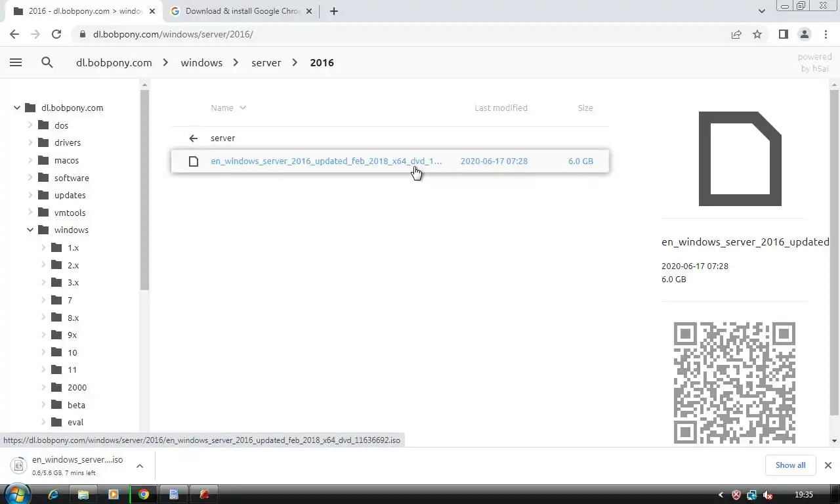
Task: Click Show all downloads button
Action: point(790,465)
